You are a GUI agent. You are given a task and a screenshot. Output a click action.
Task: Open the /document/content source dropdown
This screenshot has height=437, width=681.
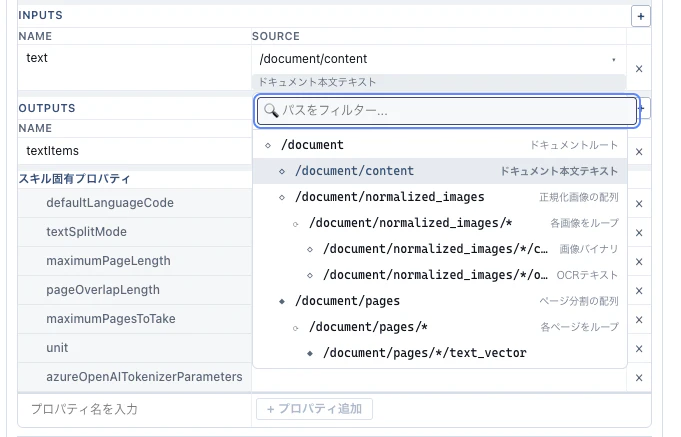(438, 59)
